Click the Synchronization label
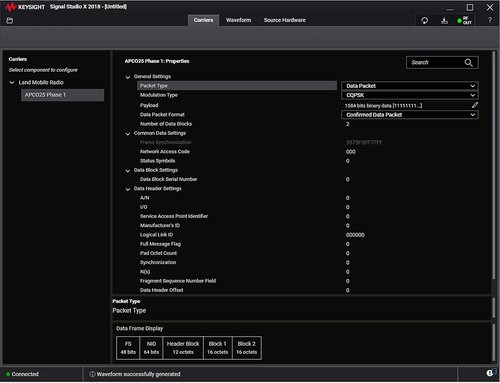The height and width of the screenshot is (383, 500). point(158,262)
